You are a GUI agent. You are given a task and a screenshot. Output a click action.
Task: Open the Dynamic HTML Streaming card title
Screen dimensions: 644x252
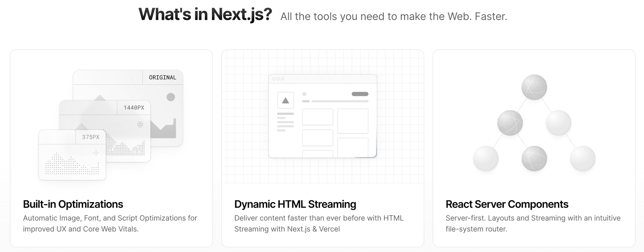pyautogui.click(x=295, y=204)
